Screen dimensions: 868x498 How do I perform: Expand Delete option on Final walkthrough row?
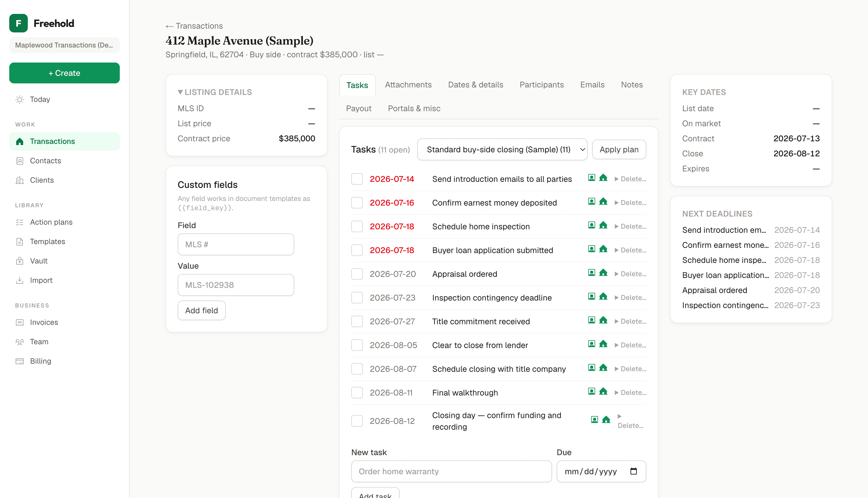pos(630,393)
